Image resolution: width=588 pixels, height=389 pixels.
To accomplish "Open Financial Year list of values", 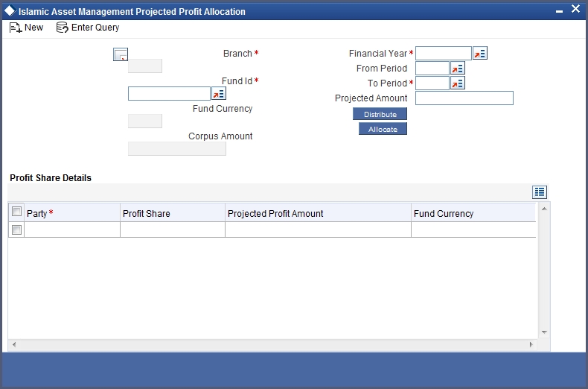I will tap(480, 54).
